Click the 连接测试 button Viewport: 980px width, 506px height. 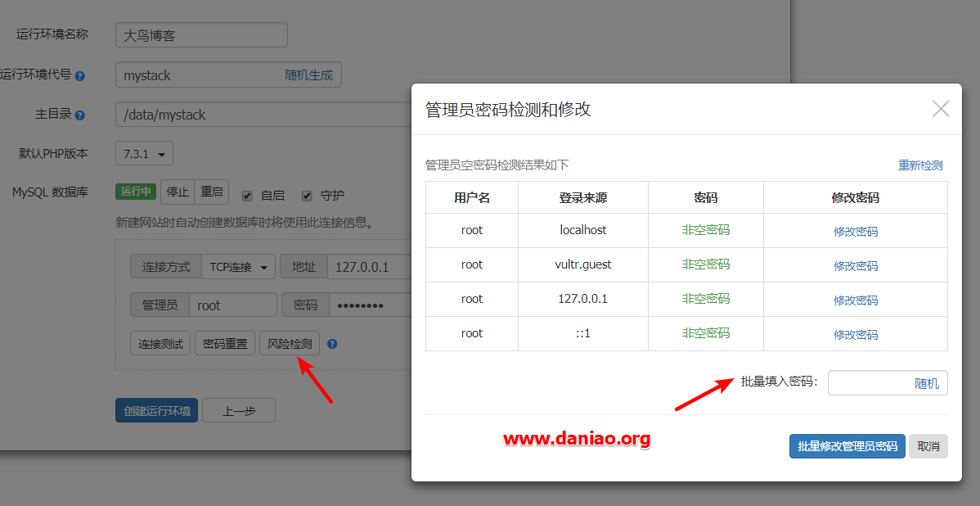pyautogui.click(x=160, y=343)
